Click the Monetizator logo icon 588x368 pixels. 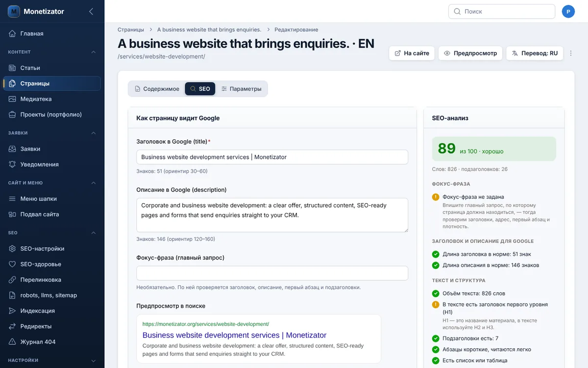tap(14, 11)
